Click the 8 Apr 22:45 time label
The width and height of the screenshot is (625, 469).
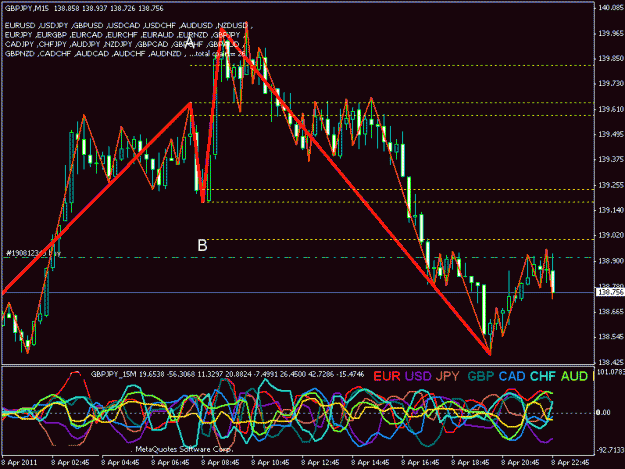pyautogui.click(x=570, y=463)
